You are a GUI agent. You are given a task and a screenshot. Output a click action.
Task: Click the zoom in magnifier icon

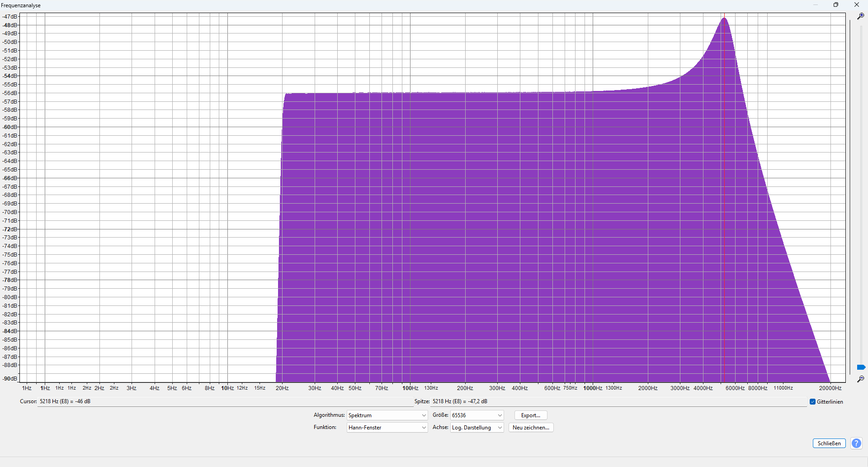(x=860, y=16)
